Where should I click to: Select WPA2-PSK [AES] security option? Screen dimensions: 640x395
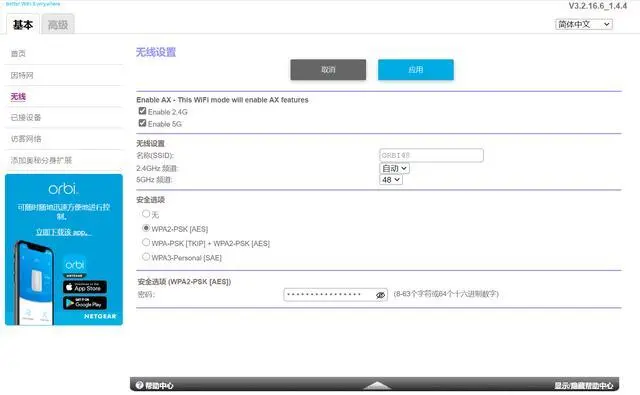(146, 228)
